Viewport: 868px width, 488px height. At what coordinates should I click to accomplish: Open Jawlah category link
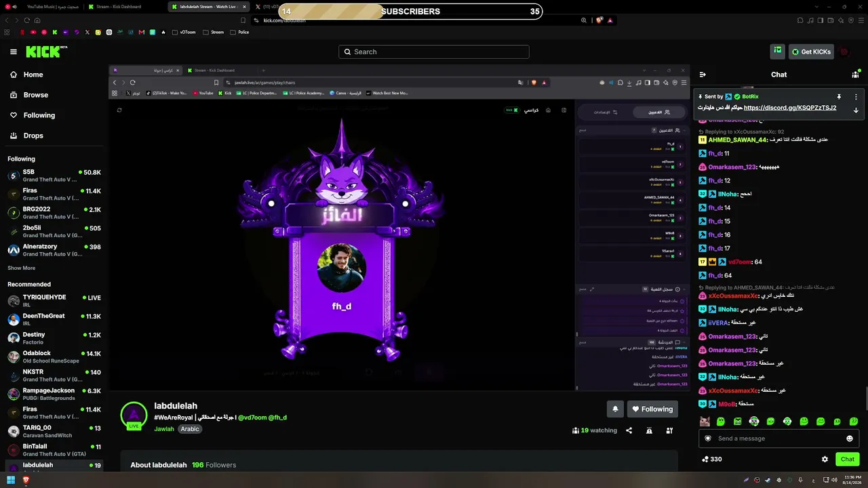[x=164, y=429]
